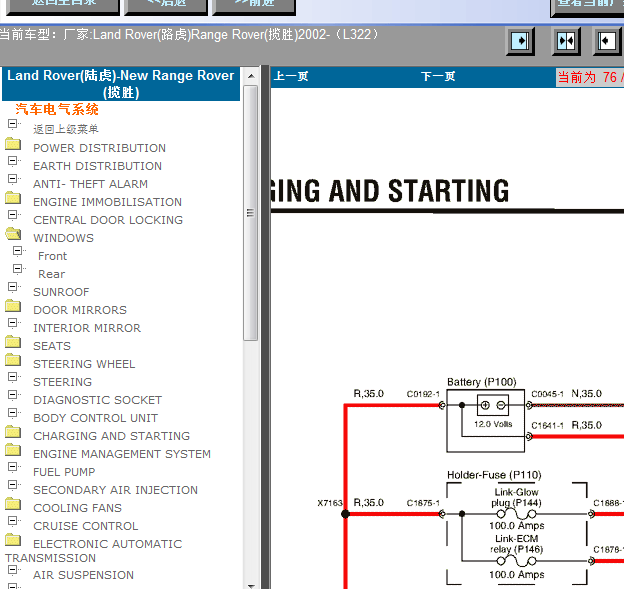The height and width of the screenshot is (589, 624).
Task: Select ANTI- THEFT ALARM entry
Action: 90,184
